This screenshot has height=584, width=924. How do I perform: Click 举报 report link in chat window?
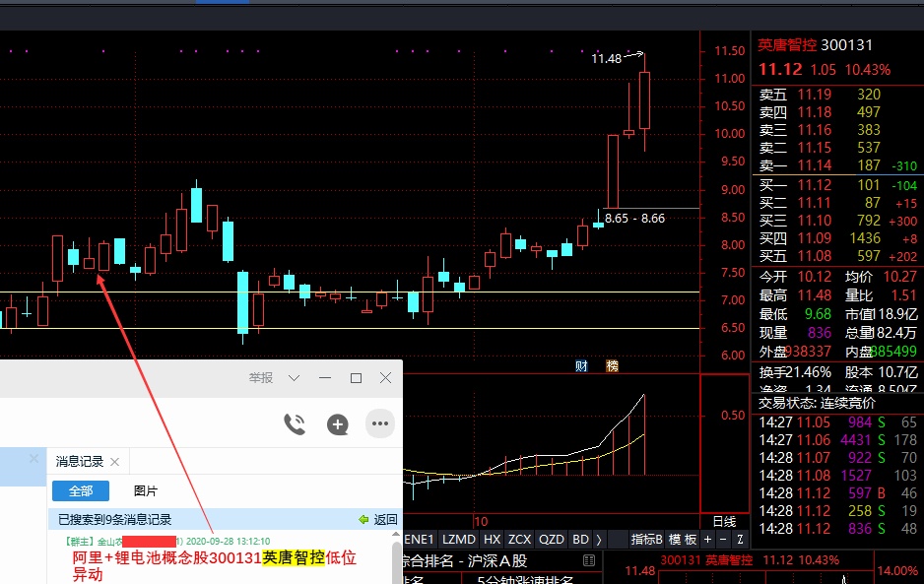(x=260, y=378)
